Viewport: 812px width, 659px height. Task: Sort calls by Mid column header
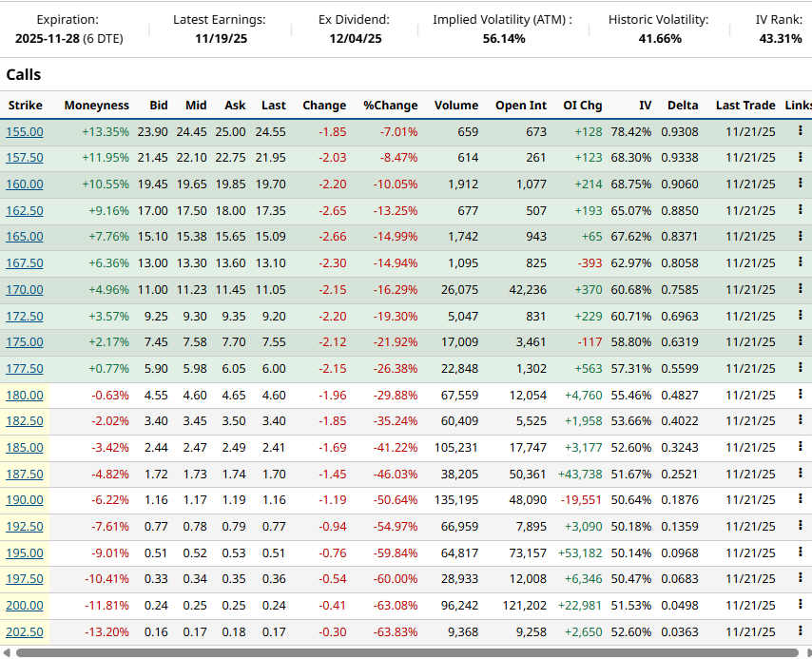click(x=196, y=106)
